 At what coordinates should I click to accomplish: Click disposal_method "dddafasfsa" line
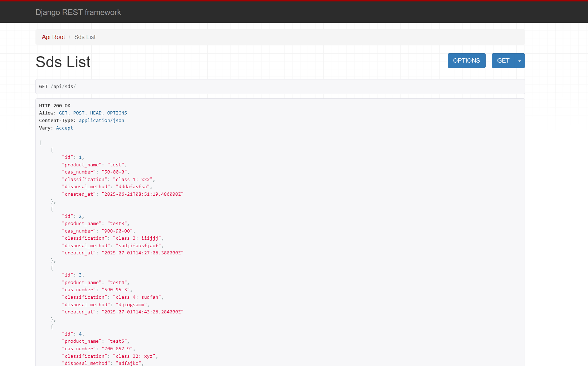pos(107,187)
